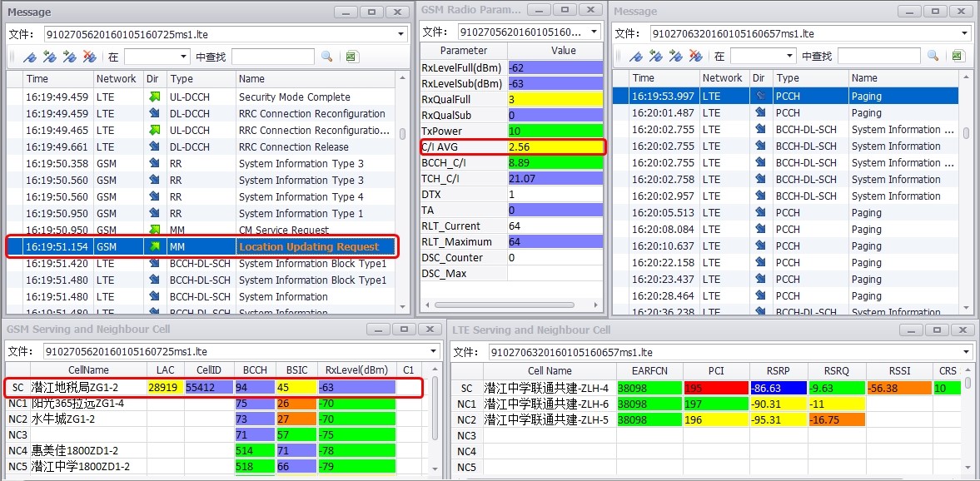
Task: Click the vertical scrollbar thumb in left Message window
Action: point(403,134)
